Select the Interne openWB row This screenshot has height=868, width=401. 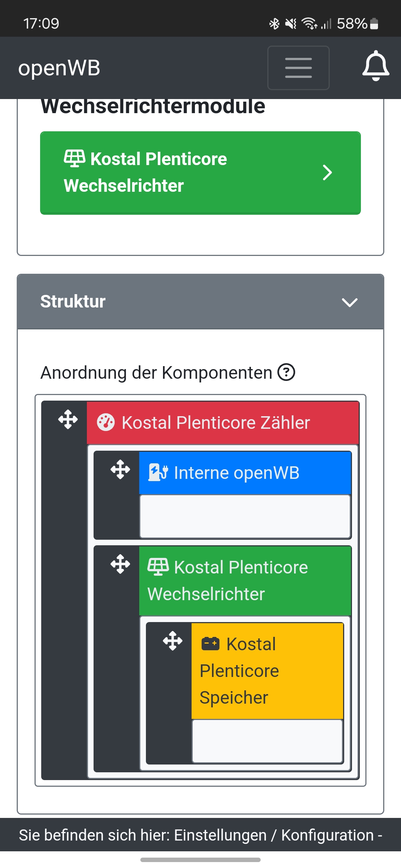(245, 473)
